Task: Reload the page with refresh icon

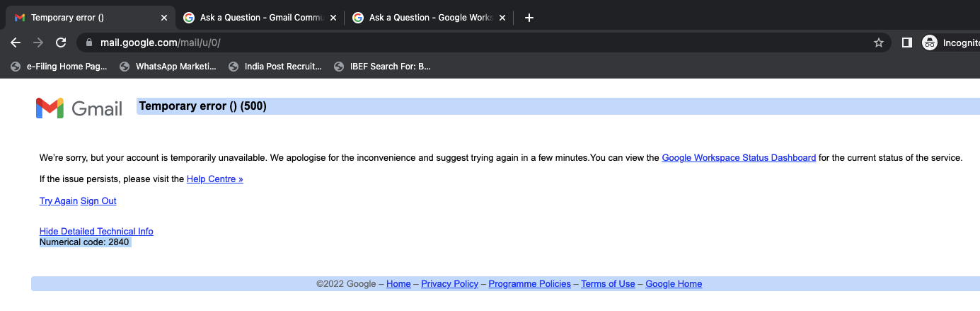Action: 61,43
